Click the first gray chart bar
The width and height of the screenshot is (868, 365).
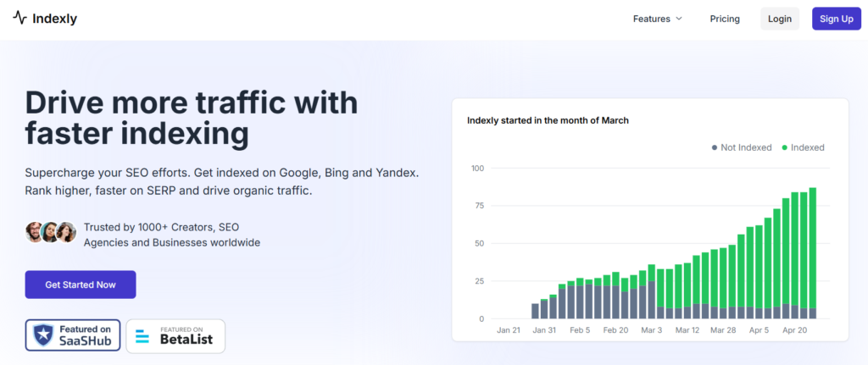[535, 312]
